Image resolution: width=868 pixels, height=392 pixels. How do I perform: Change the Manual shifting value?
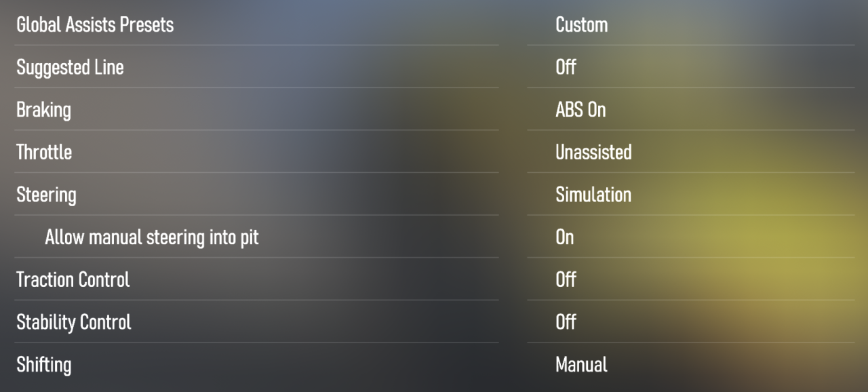(x=581, y=365)
